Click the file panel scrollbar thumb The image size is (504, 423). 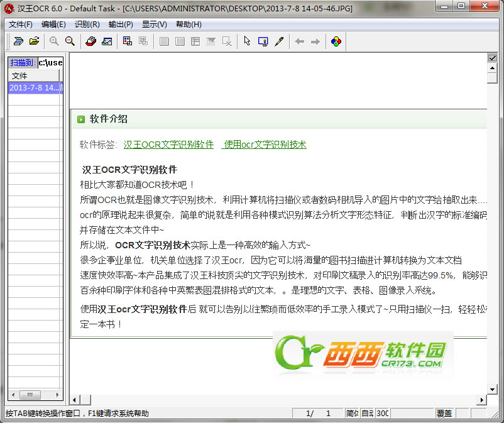pos(30,395)
